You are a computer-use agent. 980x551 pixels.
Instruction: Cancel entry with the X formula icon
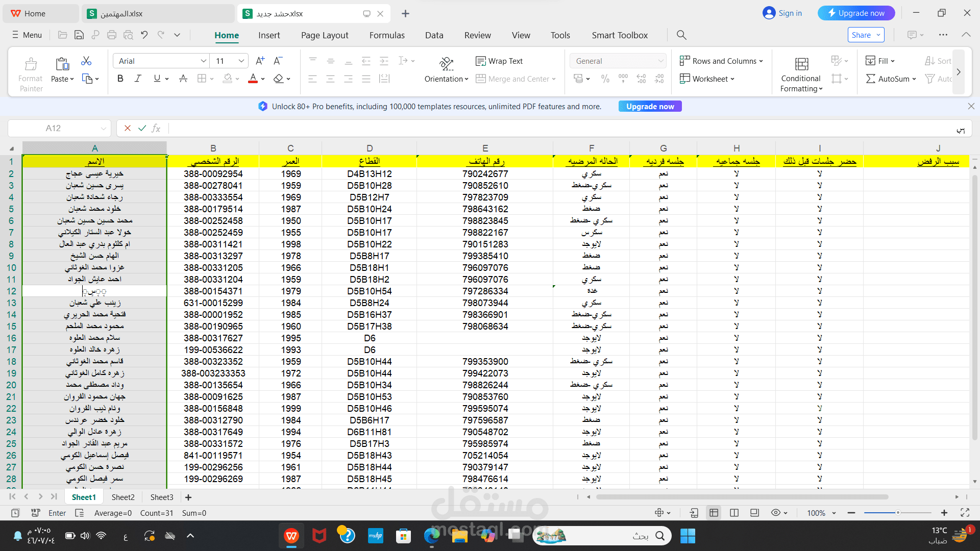click(x=128, y=128)
